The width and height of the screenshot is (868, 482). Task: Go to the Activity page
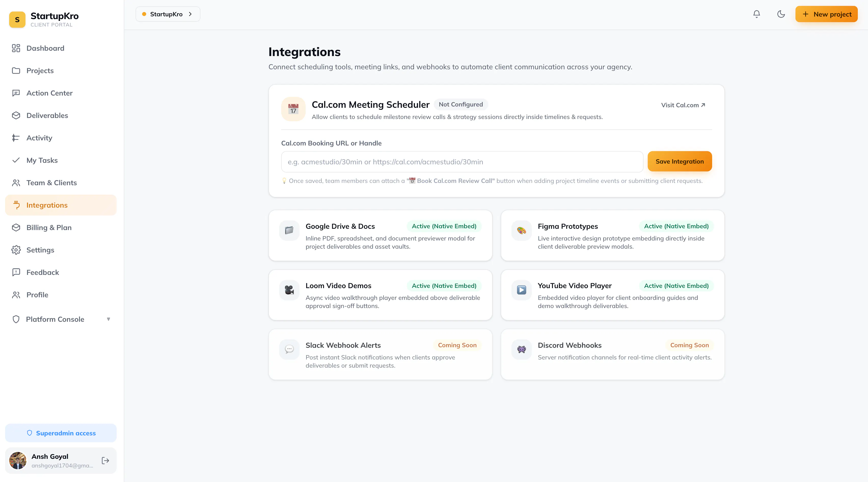tap(61, 138)
